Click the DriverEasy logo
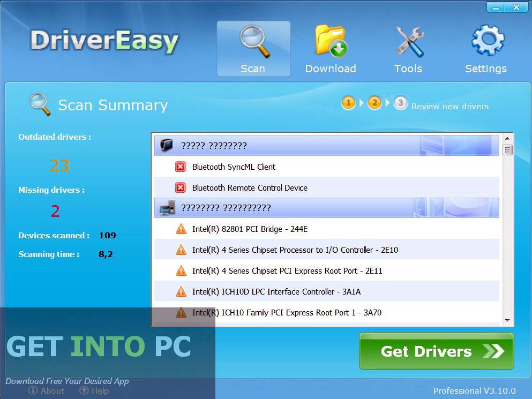This screenshot has height=399, width=532. point(104,41)
